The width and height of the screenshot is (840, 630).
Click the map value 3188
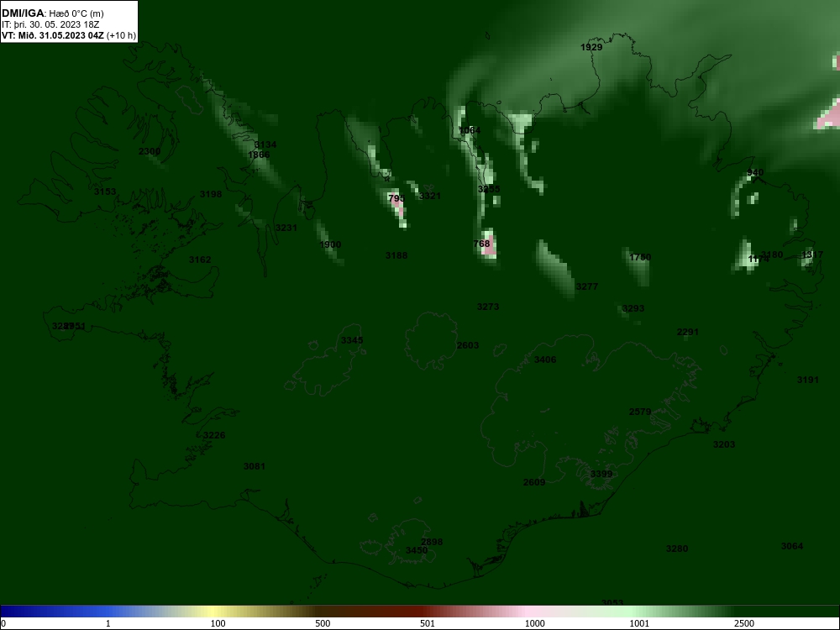coord(396,255)
